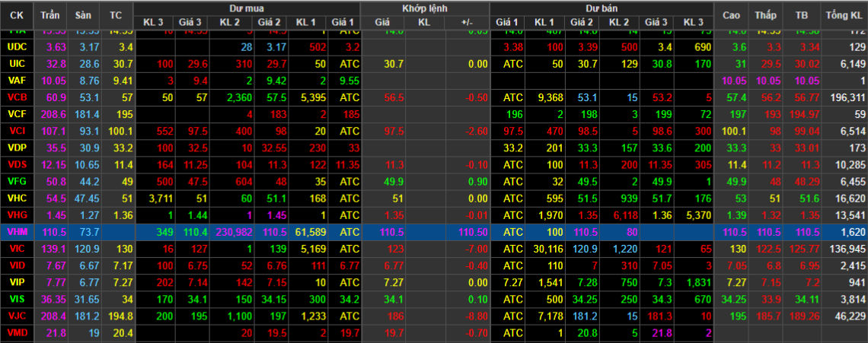
Task: Click the Trần column header
Action: pos(51,15)
